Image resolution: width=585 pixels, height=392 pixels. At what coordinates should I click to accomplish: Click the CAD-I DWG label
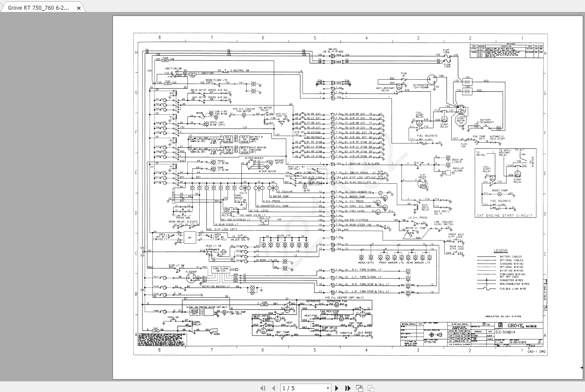[x=538, y=350]
